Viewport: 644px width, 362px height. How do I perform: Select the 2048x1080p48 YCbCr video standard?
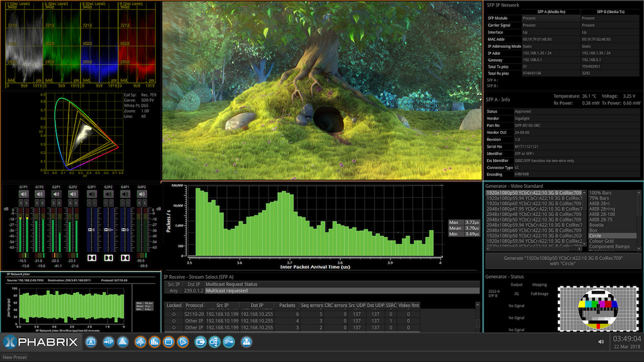click(534, 214)
